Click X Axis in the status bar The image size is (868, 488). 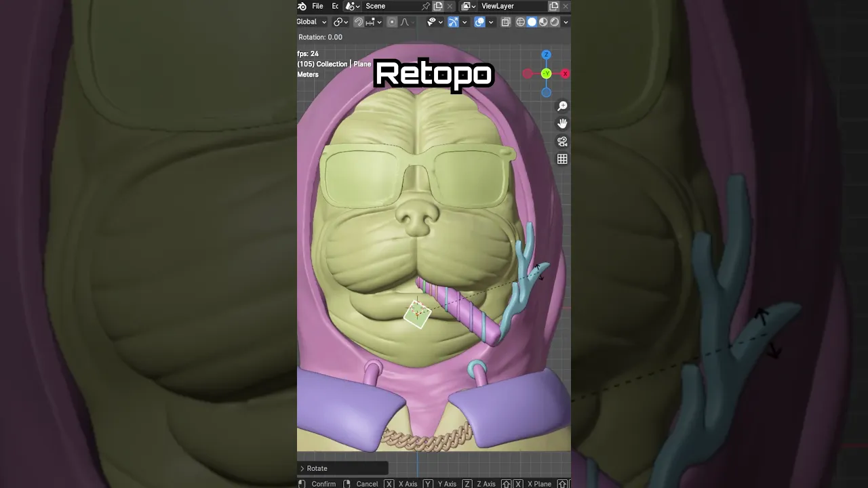tap(408, 484)
